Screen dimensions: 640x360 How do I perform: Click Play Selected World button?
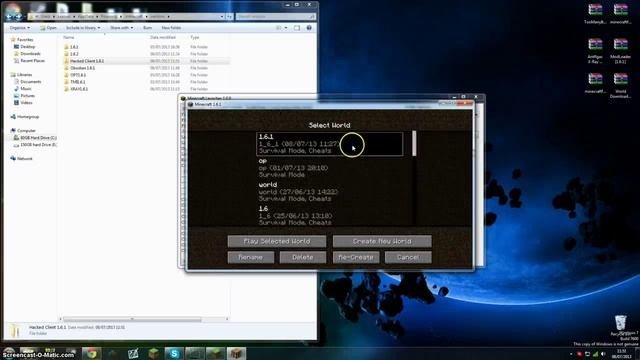[277, 241]
